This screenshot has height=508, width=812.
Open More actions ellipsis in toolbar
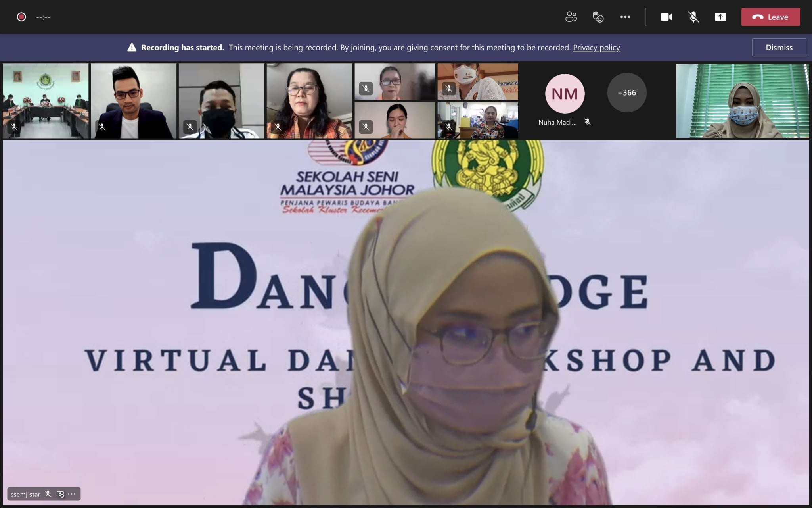click(x=625, y=17)
